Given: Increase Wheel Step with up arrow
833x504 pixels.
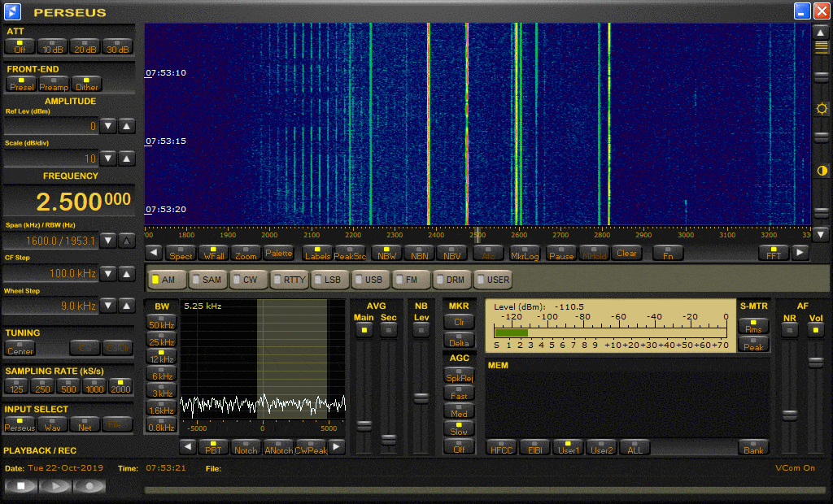Looking at the screenshot, I should coord(126,306).
